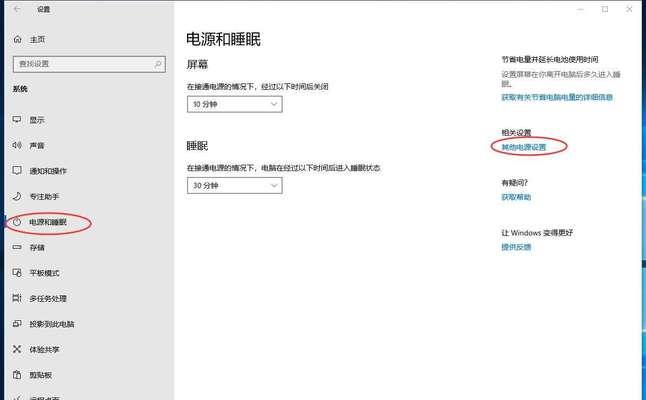Click the Notifications (通知和操作) icon
646x400 pixels.
17,171
